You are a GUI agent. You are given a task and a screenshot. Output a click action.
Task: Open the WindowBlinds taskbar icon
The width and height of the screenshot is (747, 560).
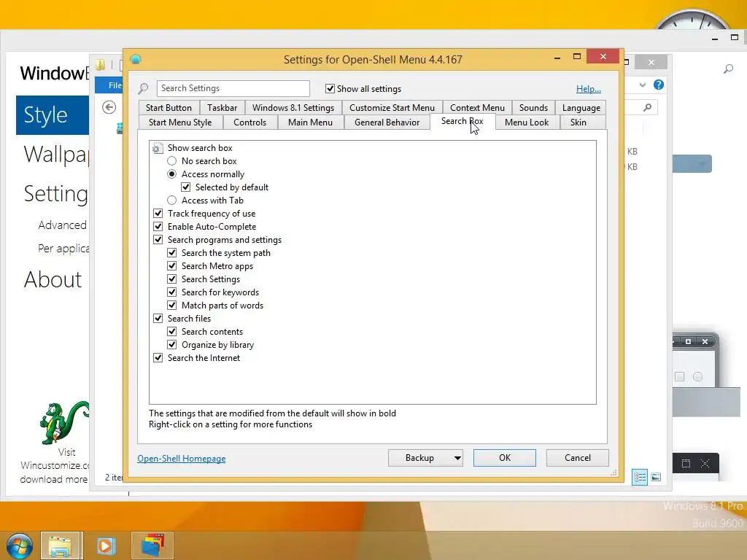tap(152, 545)
